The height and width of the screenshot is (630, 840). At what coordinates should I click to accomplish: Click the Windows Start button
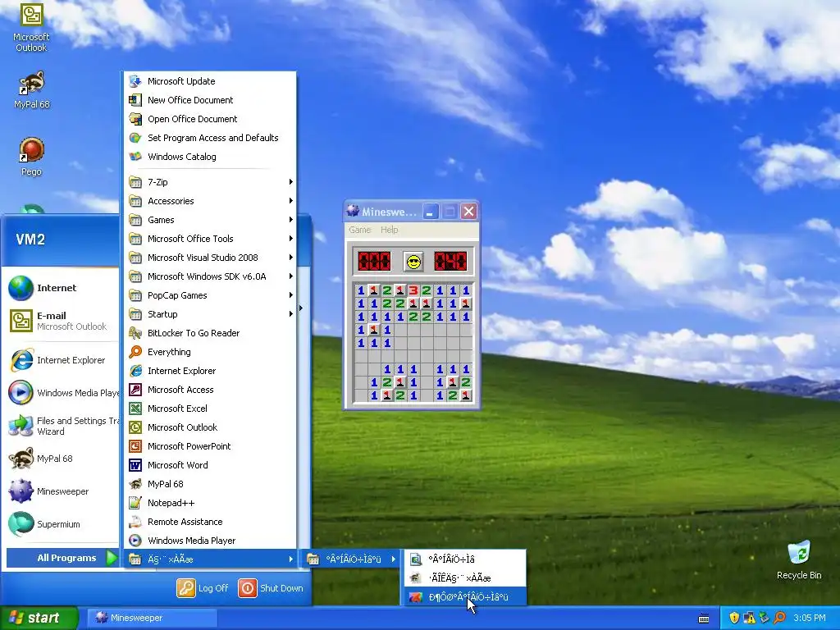coord(39,619)
